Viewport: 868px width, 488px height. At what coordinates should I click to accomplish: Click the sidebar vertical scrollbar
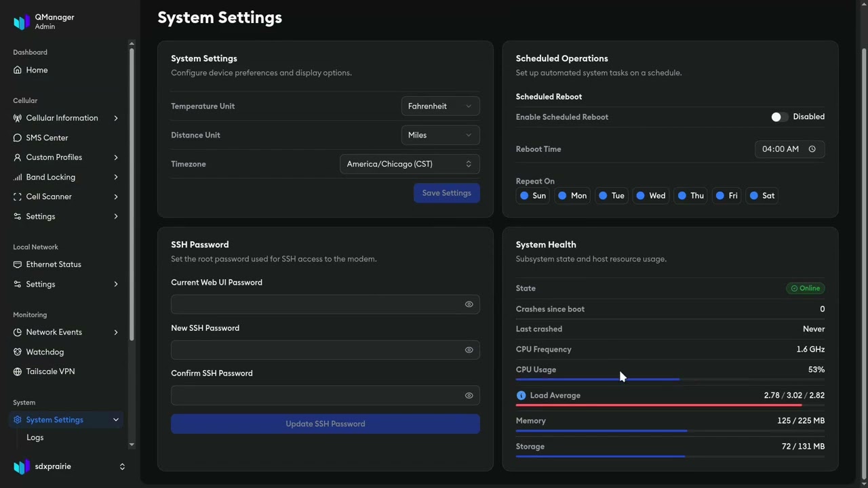[132, 193]
